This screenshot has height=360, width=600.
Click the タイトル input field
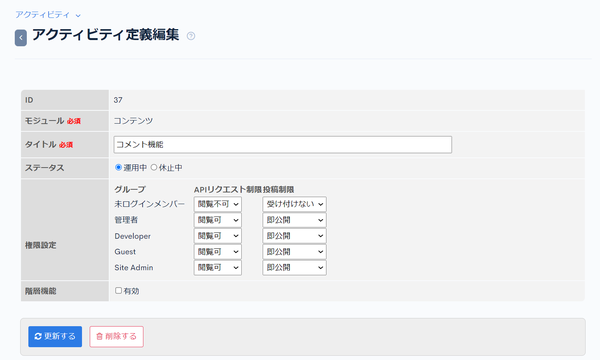pos(282,145)
